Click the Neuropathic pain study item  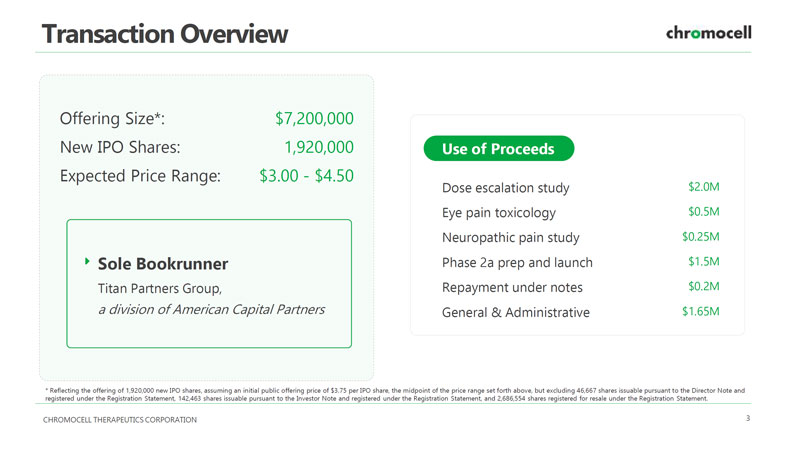coord(510,238)
